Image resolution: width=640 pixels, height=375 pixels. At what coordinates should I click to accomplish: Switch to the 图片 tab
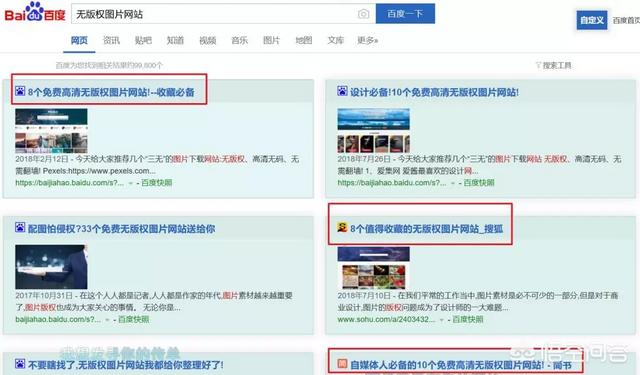(271, 40)
